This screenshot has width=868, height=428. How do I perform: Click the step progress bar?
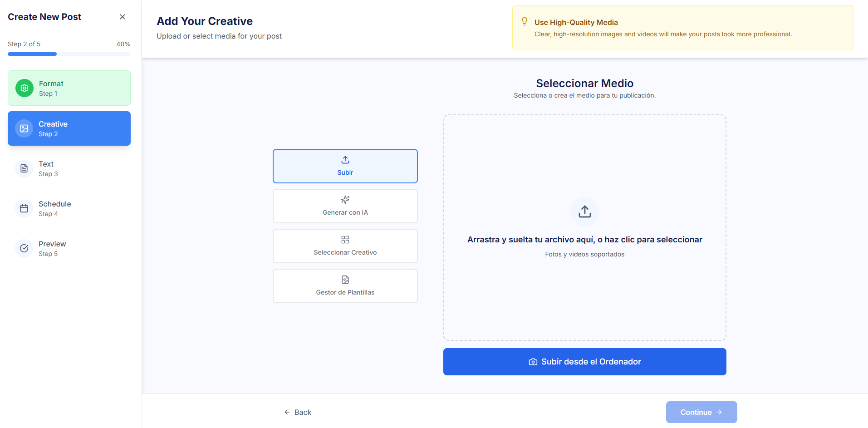pyautogui.click(x=69, y=54)
